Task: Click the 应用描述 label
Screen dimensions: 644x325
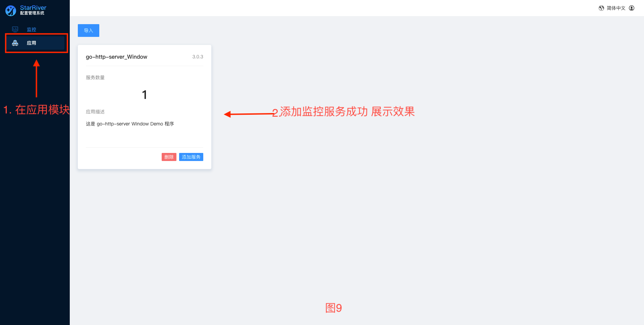Action: click(95, 112)
